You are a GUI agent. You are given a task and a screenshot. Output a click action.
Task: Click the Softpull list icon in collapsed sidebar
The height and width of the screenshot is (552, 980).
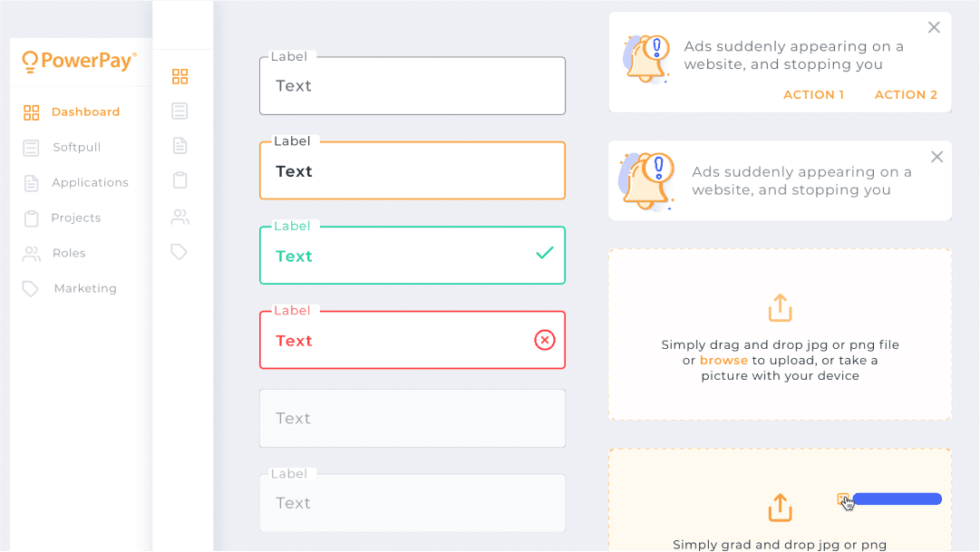[180, 111]
